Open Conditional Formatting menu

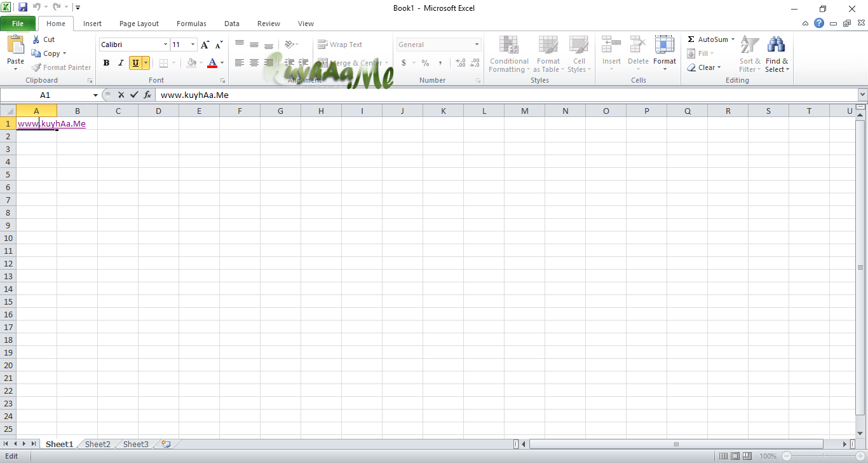point(509,54)
